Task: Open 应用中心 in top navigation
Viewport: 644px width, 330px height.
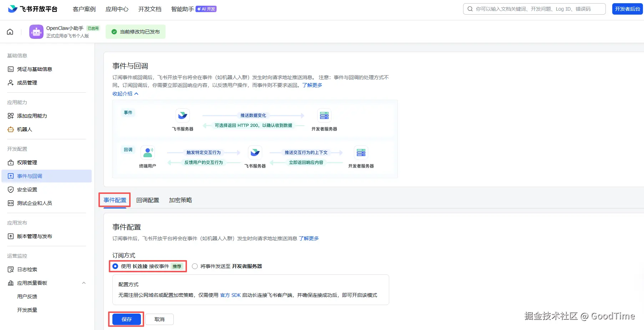Action: point(117,9)
